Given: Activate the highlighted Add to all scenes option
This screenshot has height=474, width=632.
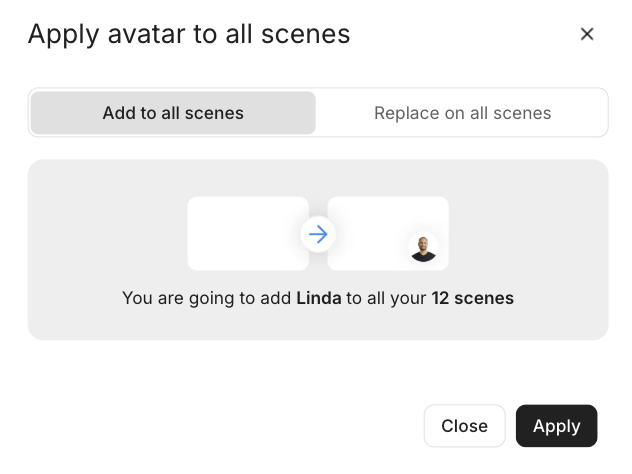Looking at the screenshot, I should (x=173, y=113).
